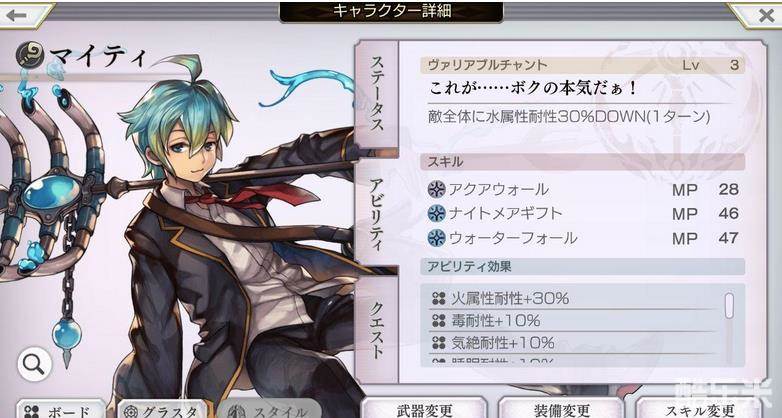The width and height of the screenshot is (782, 418).
Task: Click the ability effects list scrollbar
Action: (x=729, y=305)
